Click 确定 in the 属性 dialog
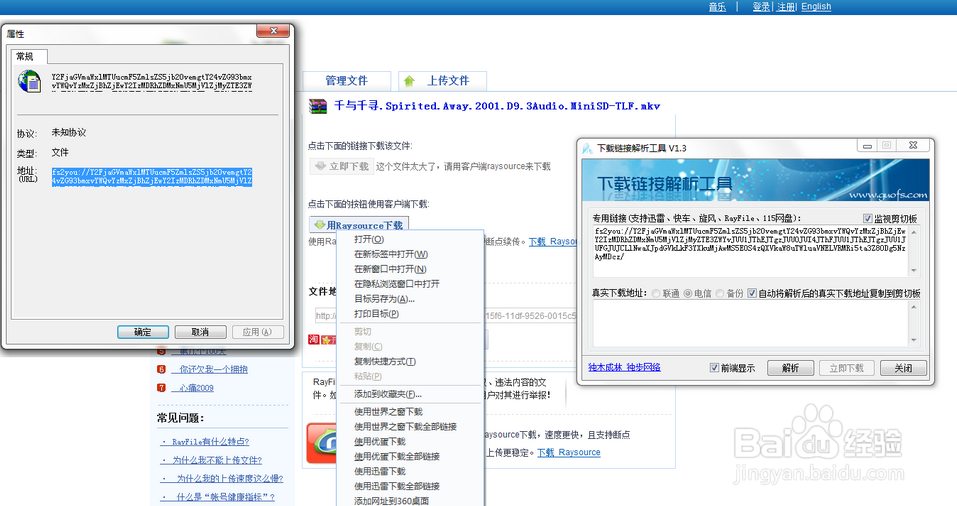The image size is (957, 506). 143,332
